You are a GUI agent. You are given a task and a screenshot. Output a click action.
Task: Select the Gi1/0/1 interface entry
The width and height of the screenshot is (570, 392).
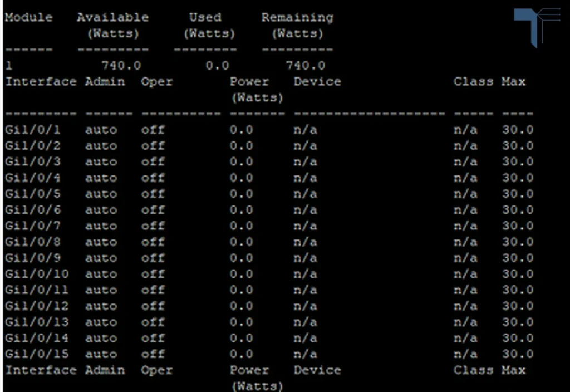coord(33,130)
